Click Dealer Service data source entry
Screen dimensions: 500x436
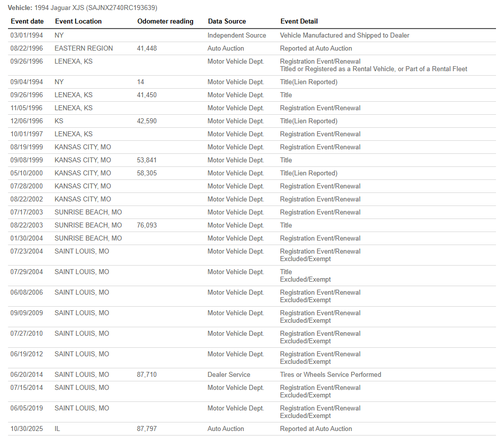click(229, 375)
